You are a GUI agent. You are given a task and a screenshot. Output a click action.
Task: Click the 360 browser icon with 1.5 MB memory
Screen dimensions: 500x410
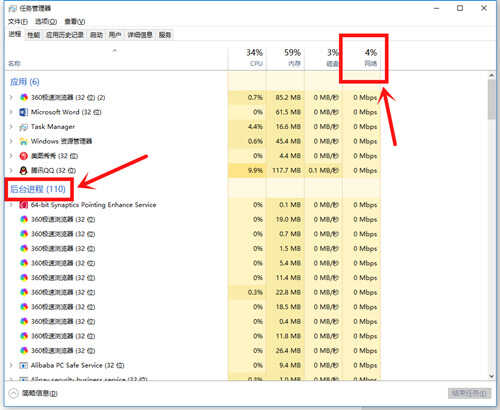(24, 249)
